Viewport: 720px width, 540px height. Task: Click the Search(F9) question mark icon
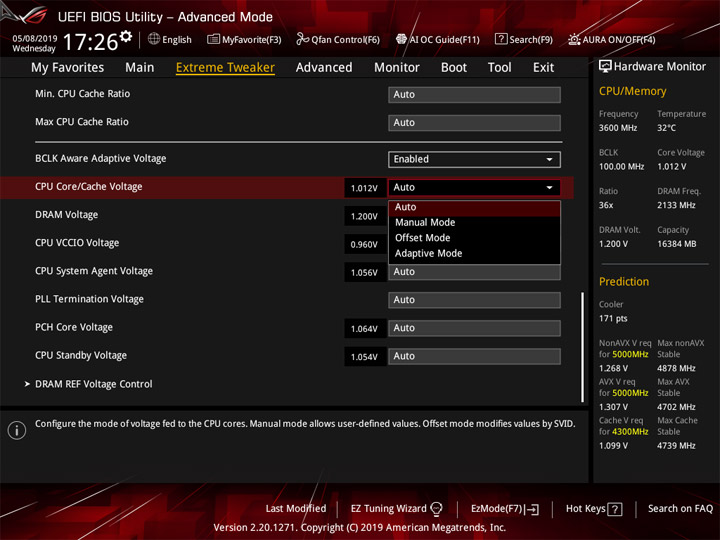(x=501, y=39)
